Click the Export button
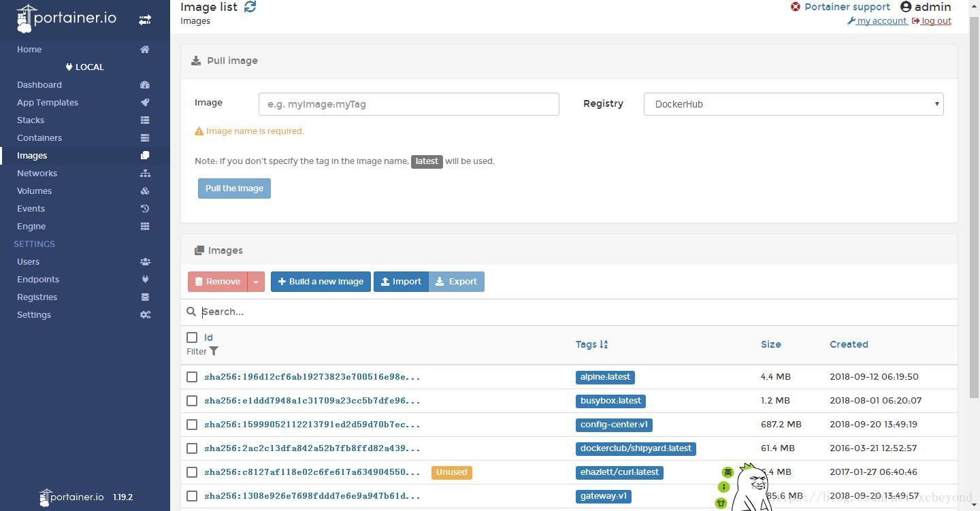Image resolution: width=980 pixels, height=511 pixels. pos(457,282)
